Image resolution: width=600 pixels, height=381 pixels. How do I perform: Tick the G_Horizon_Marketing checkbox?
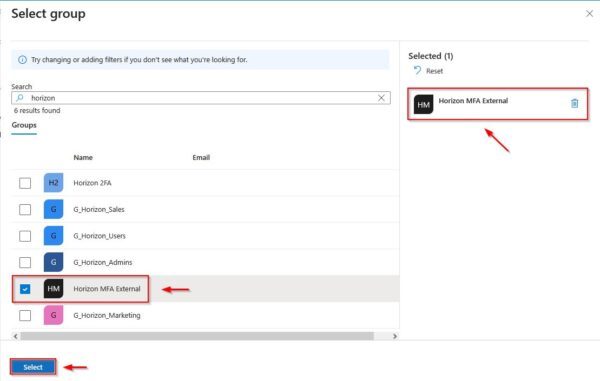click(25, 316)
